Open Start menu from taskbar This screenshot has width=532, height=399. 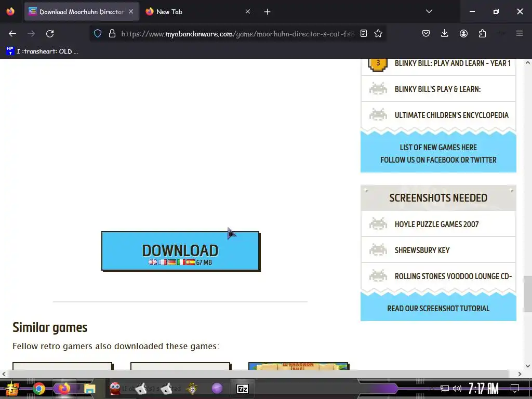[x=12, y=389]
